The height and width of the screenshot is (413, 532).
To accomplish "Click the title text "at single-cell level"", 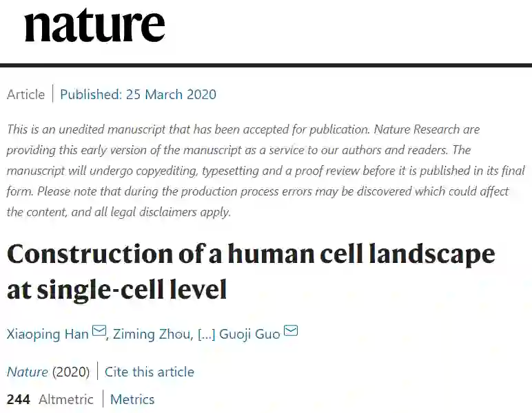I will click(117, 290).
